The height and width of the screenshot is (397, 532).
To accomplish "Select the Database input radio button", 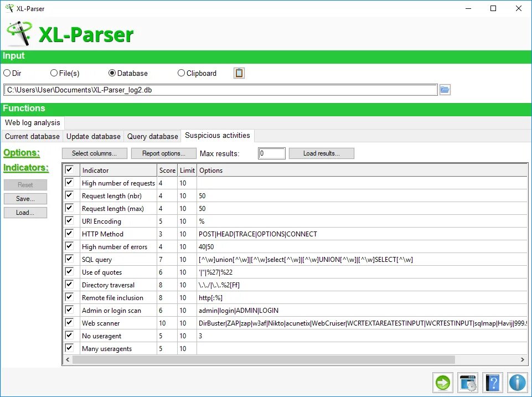I will pos(112,73).
